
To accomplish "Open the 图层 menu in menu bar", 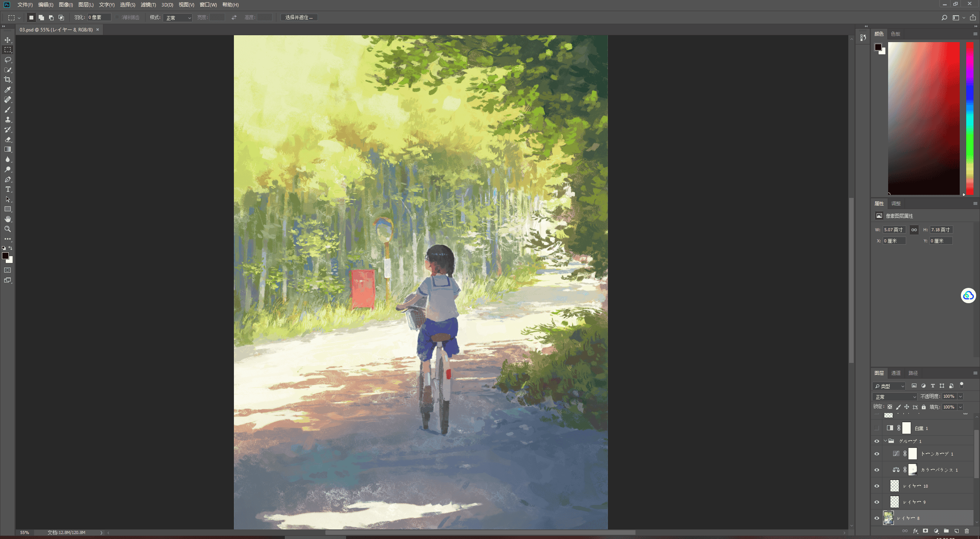I will (86, 5).
